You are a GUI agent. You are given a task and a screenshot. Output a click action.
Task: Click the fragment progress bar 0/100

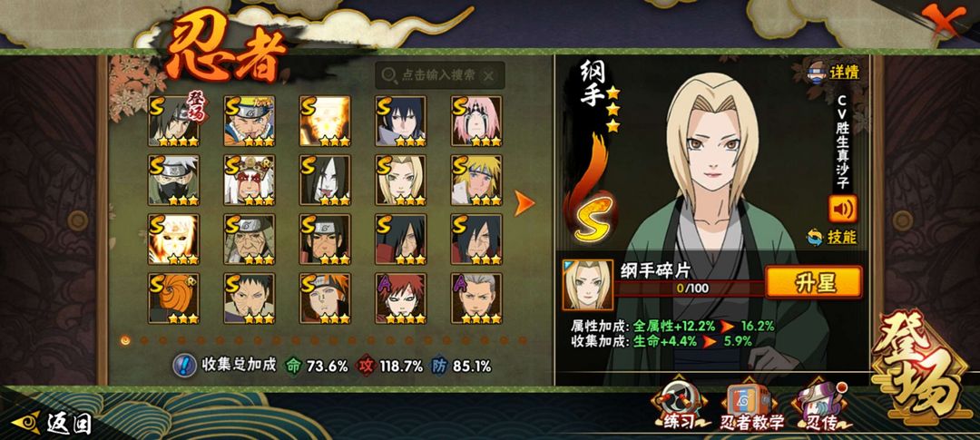pos(689,288)
